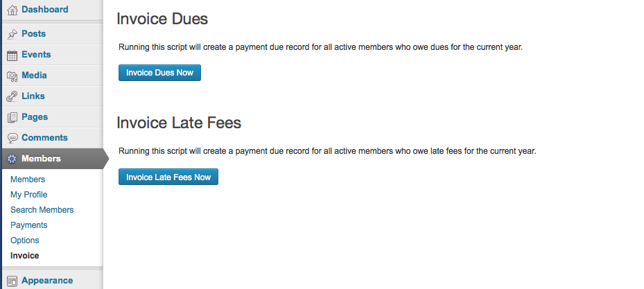Click the Pages document icon
Screen dimensions: 644x289
pos(12,117)
